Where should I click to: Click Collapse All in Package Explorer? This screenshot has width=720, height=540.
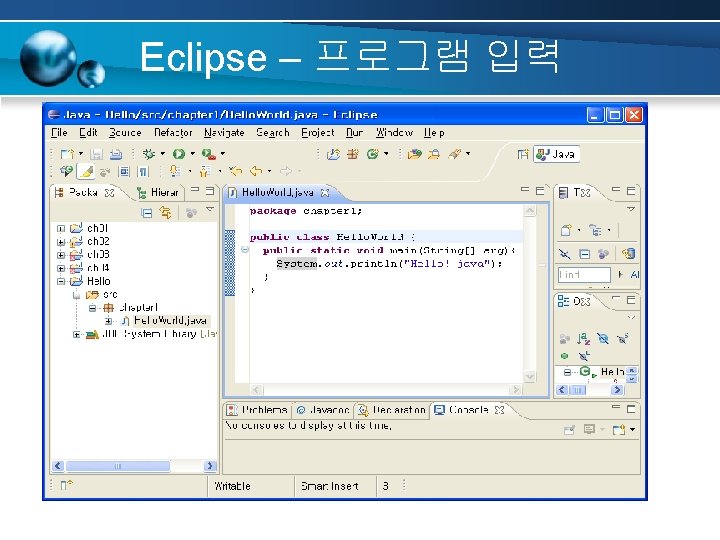pyautogui.click(x=146, y=213)
